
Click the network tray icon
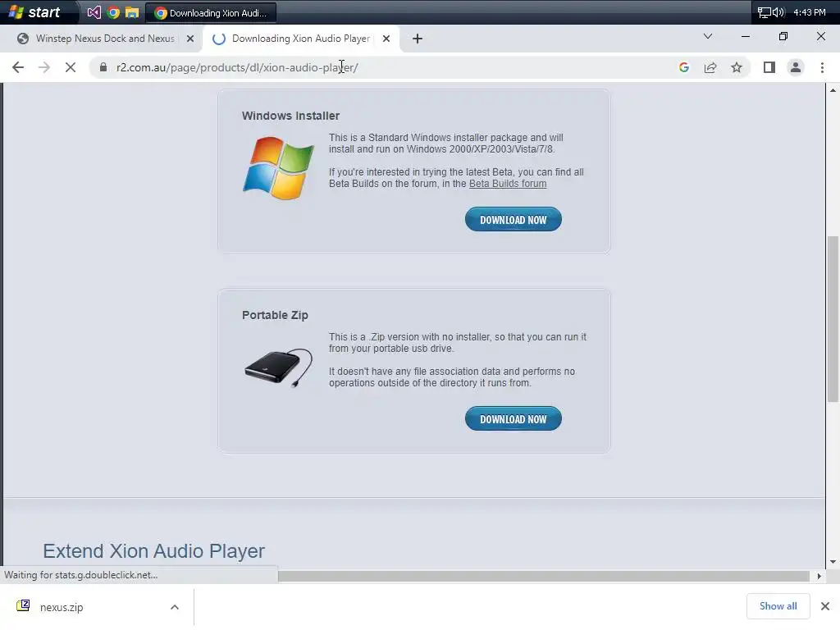point(764,12)
